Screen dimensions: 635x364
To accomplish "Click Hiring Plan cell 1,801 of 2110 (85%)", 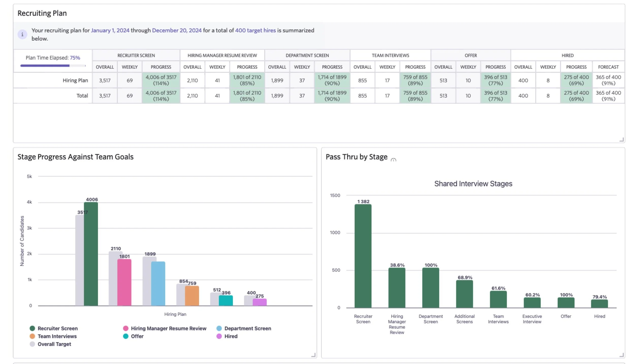I will point(247,80).
